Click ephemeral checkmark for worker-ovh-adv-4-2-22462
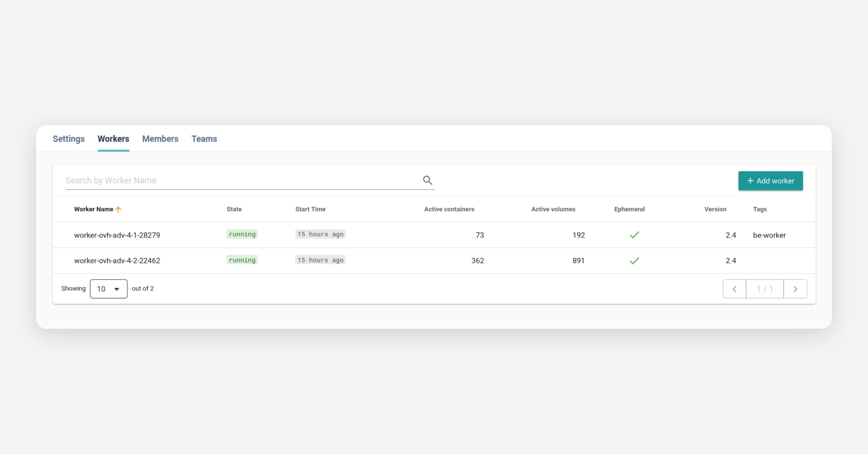The height and width of the screenshot is (454, 868). 634,261
